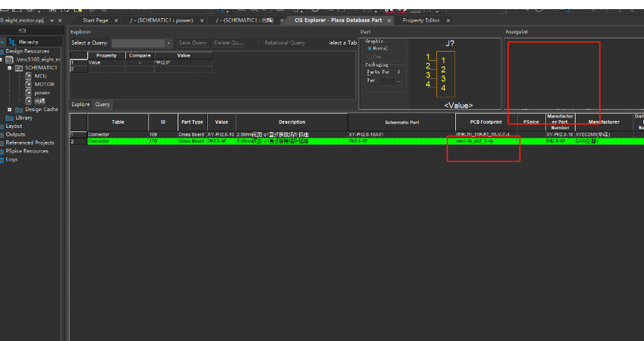Close the SCHEMATIC1 : power tab
Screen dimensions: 644x341
pyautogui.click(x=201, y=20)
